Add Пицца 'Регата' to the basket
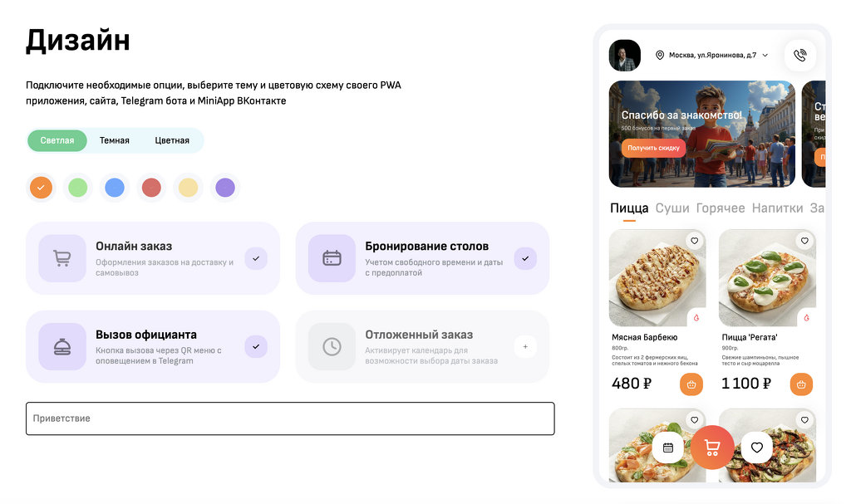The width and height of the screenshot is (851, 504). pyautogui.click(x=801, y=384)
